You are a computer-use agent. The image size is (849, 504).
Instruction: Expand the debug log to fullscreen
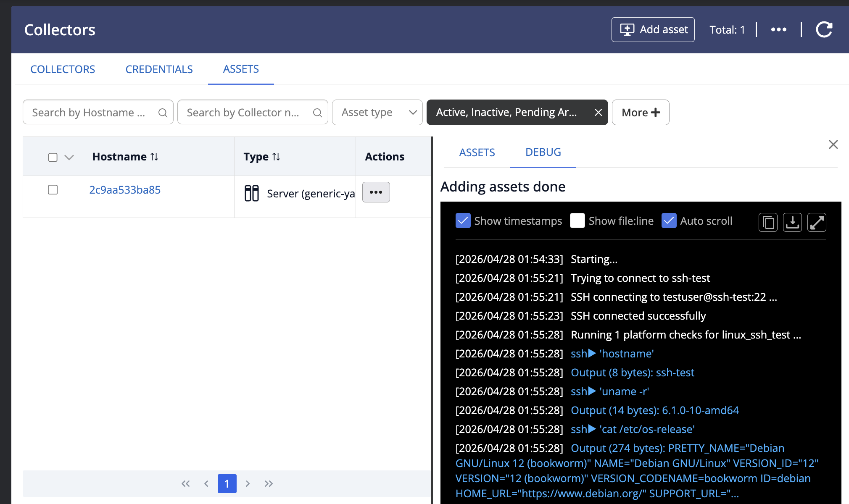pos(817,222)
